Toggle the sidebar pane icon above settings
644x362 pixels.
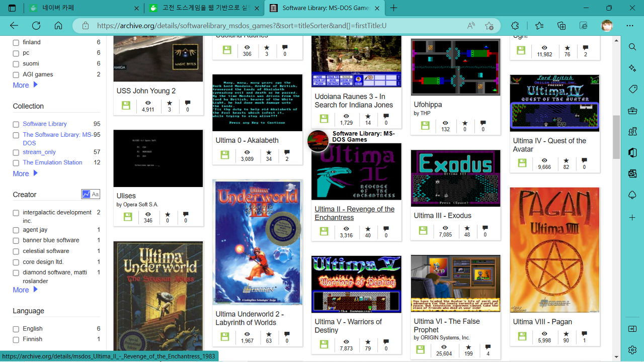tap(632, 329)
